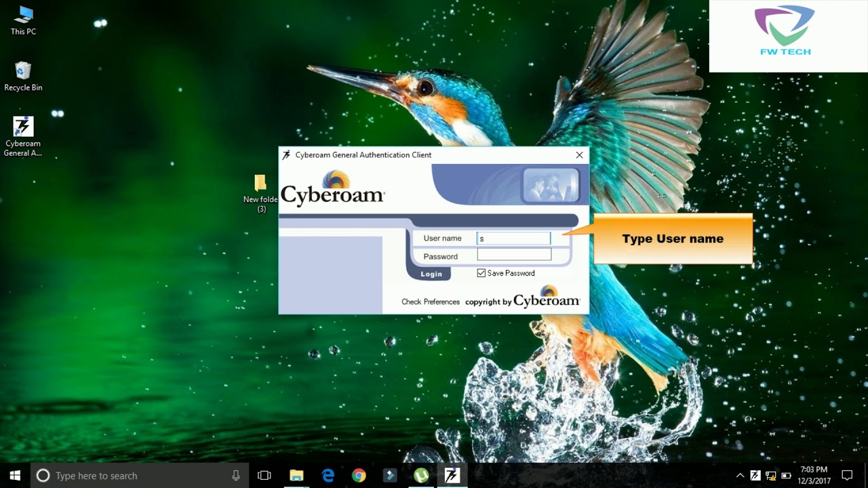Viewport: 868px width, 488px height.
Task: Toggle the Save Password checkbox
Action: click(481, 273)
